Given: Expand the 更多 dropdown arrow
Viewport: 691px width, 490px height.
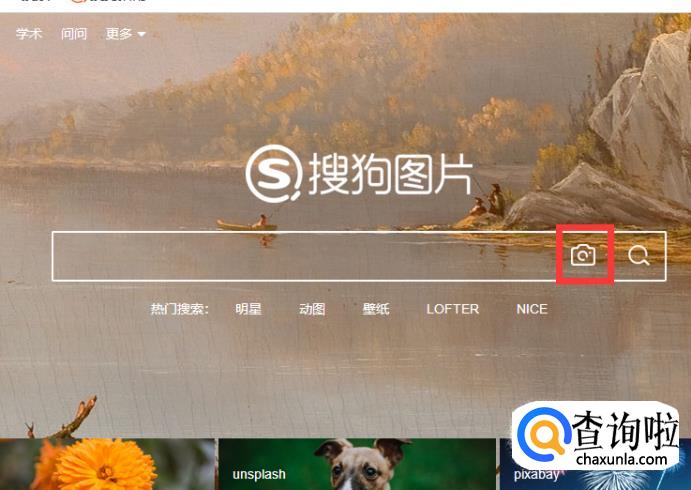Looking at the screenshot, I should pos(141,34).
